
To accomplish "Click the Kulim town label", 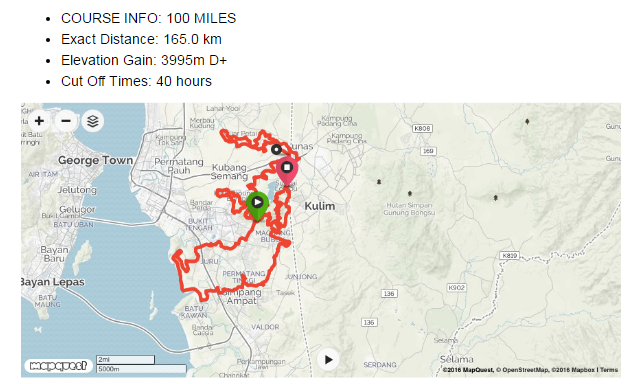I will click(320, 206).
